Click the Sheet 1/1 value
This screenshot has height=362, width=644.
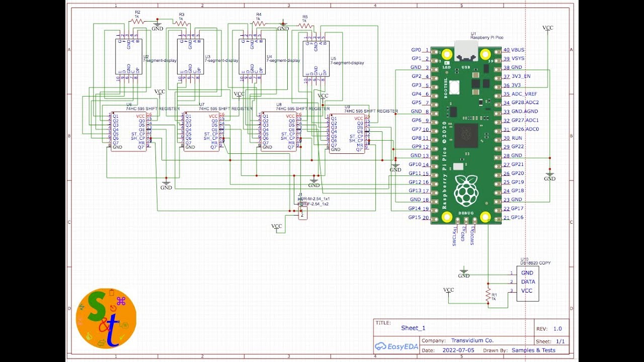561,341
